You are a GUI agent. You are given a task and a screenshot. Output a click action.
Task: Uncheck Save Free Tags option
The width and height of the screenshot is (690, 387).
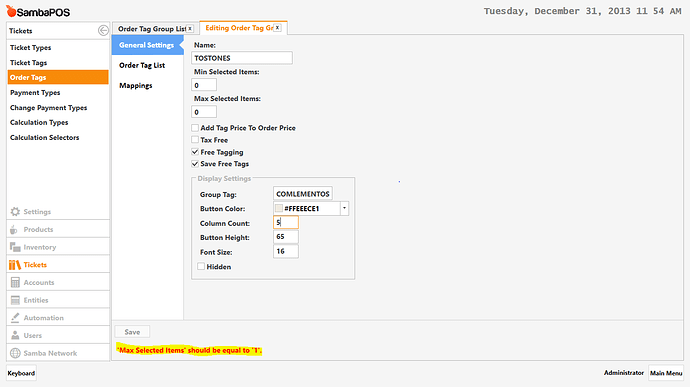tap(195, 164)
